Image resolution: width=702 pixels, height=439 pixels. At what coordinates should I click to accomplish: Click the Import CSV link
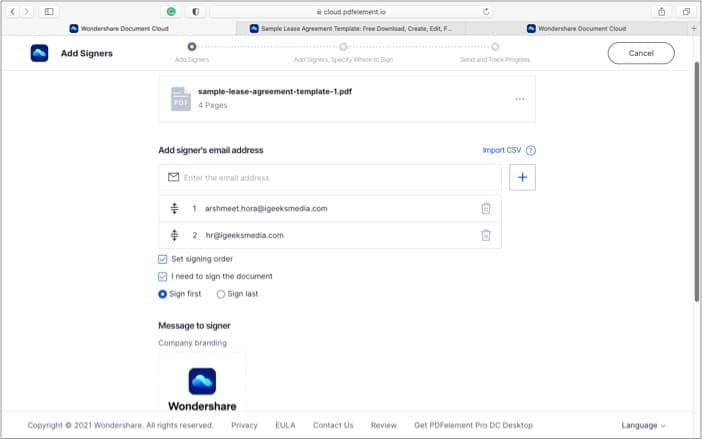(501, 150)
